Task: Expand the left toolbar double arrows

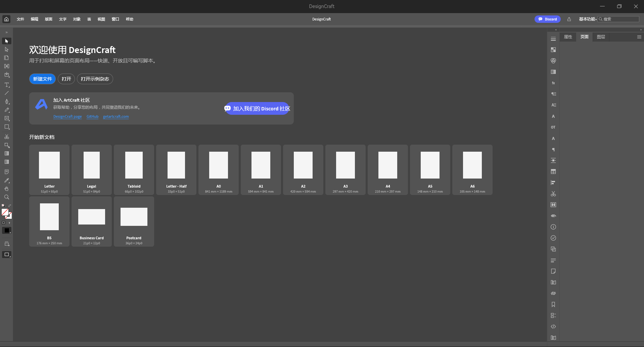Action: coord(6,33)
